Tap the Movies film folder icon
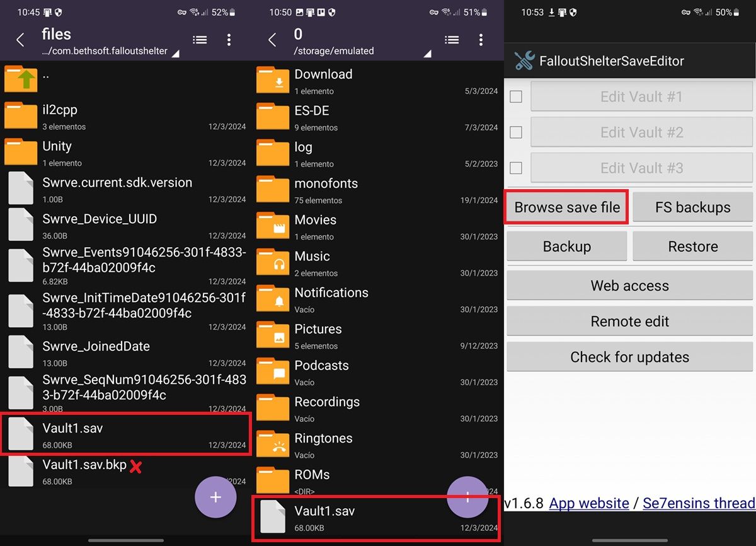Image resolution: width=756 pixels, height=546 pixels. point(273,225)
